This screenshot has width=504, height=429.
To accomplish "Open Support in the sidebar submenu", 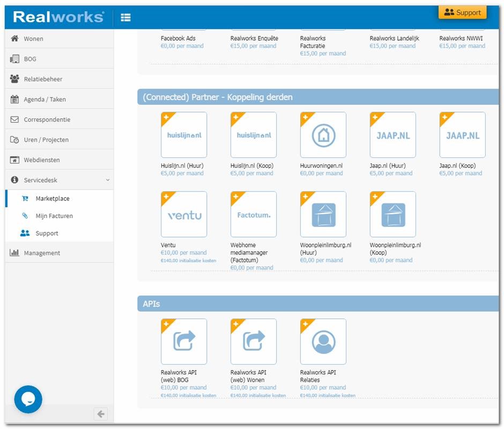I will 60,233.
